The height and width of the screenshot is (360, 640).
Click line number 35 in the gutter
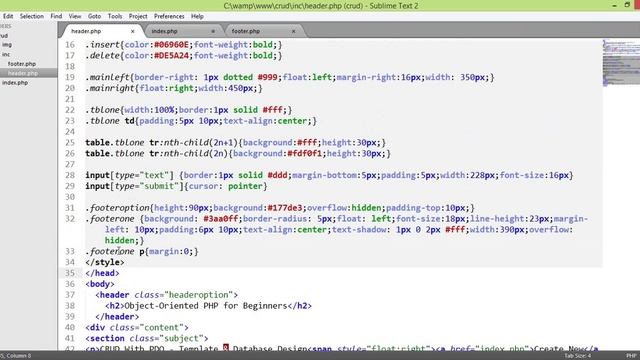pos(70,273)
